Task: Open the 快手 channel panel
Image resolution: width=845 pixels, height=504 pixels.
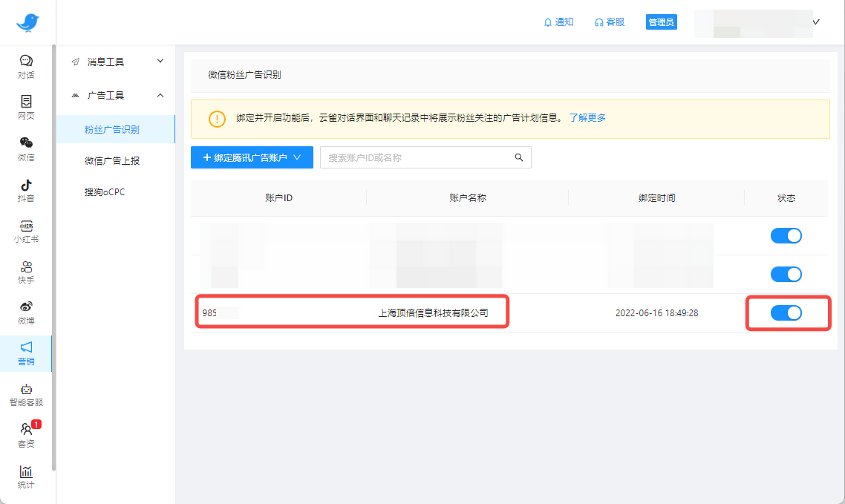Action: point(26,272)
